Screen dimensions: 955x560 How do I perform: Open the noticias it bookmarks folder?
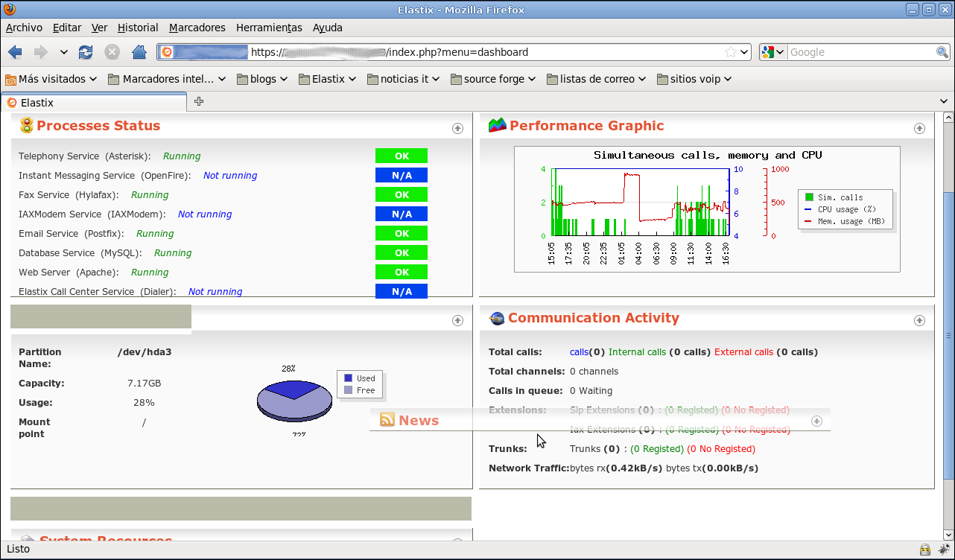click(403, 79)
